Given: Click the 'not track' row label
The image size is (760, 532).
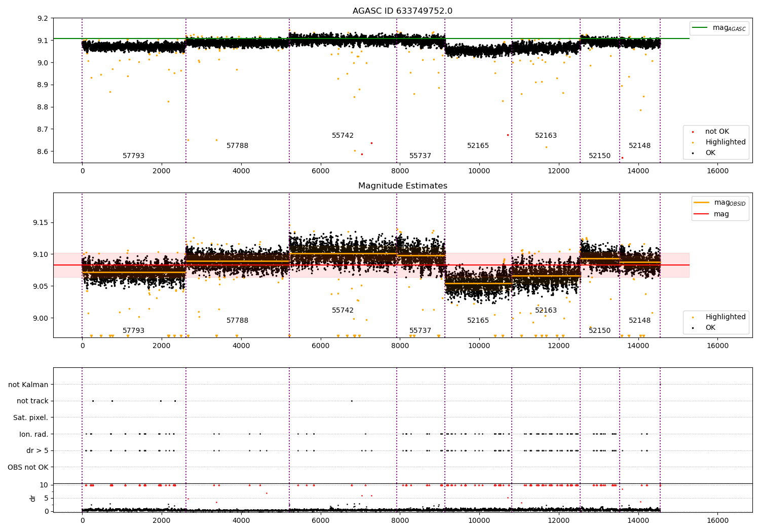Looking at the screenshot, I should (x=32, y=401).
